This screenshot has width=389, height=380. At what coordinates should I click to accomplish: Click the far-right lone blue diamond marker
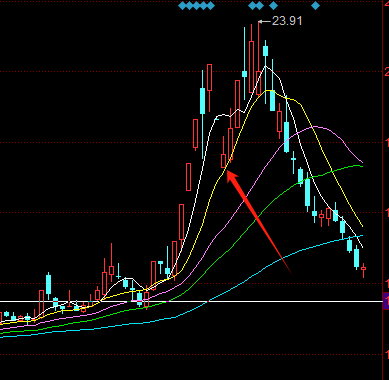(x=316, y=6)
